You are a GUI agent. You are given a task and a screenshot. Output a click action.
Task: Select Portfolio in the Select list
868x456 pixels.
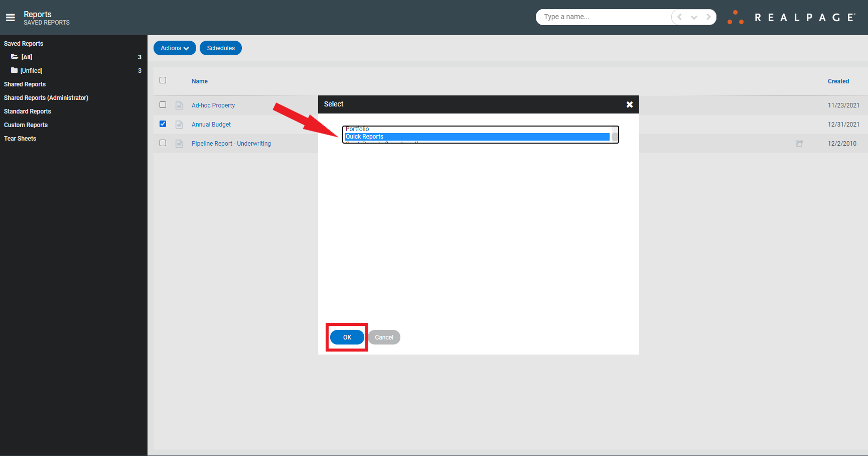pyautogui.click(x=477, y=129)
